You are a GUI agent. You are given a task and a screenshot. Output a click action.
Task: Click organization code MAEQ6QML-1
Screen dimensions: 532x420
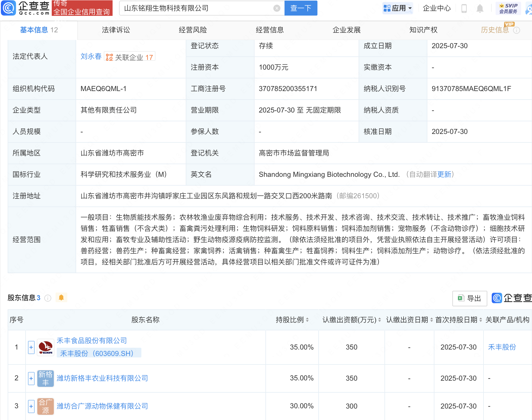click(103, 89)
